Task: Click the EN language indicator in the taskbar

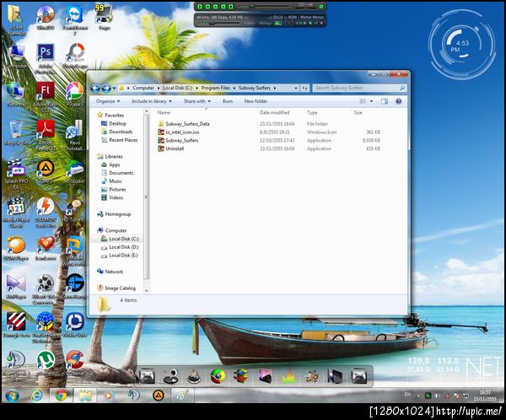Action: click(x=407, y=395)
